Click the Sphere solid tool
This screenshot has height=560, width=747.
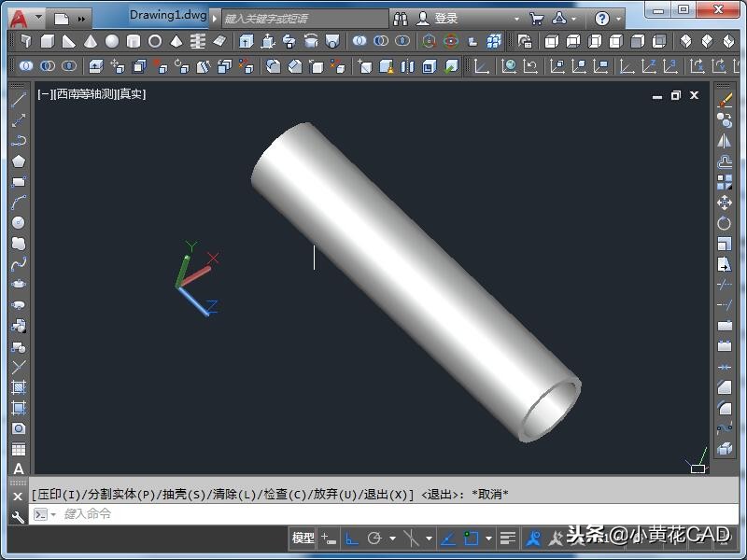112,41
